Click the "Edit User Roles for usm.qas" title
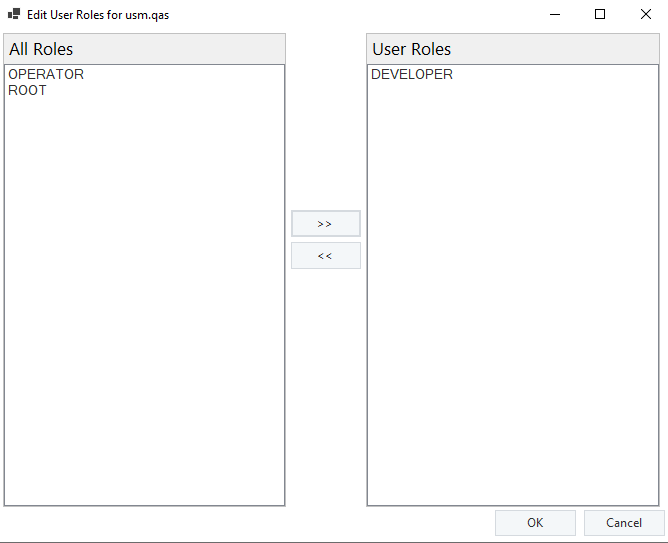 click(98, 15)
